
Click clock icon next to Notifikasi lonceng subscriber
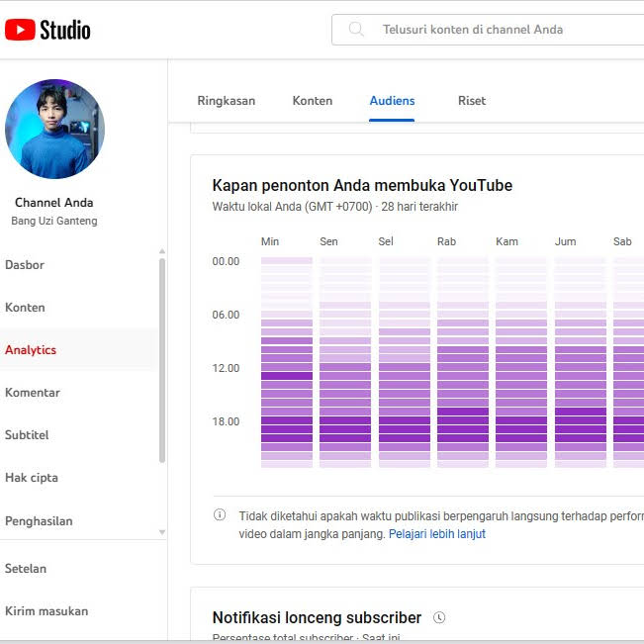tap(439, 617)
